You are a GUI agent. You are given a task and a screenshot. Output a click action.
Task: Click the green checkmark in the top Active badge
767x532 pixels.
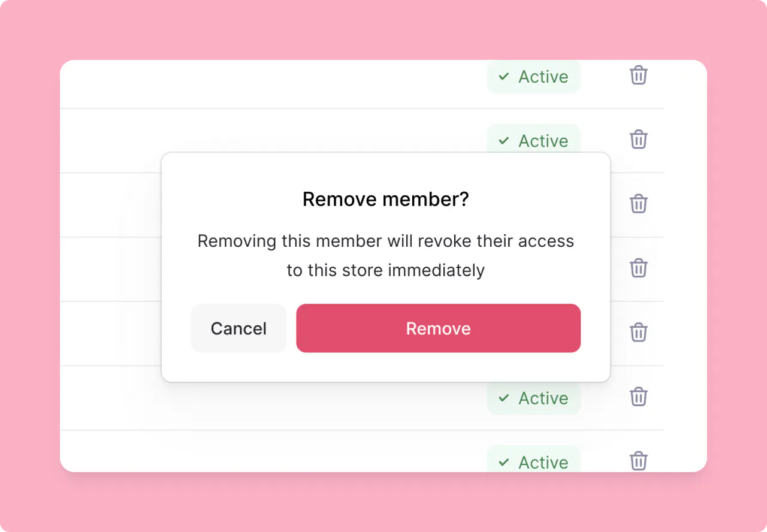(503, 77)
